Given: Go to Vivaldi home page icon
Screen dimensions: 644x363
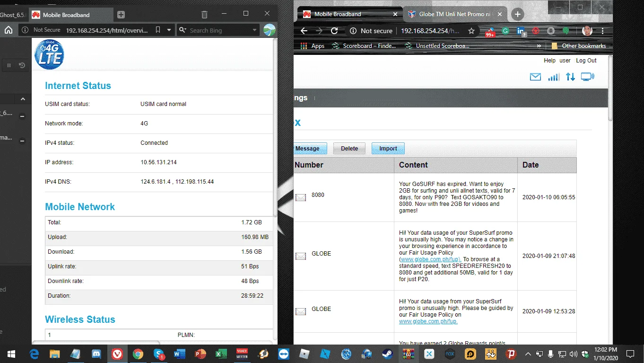Looking at the screenshot, I should (x=9, y=30).
